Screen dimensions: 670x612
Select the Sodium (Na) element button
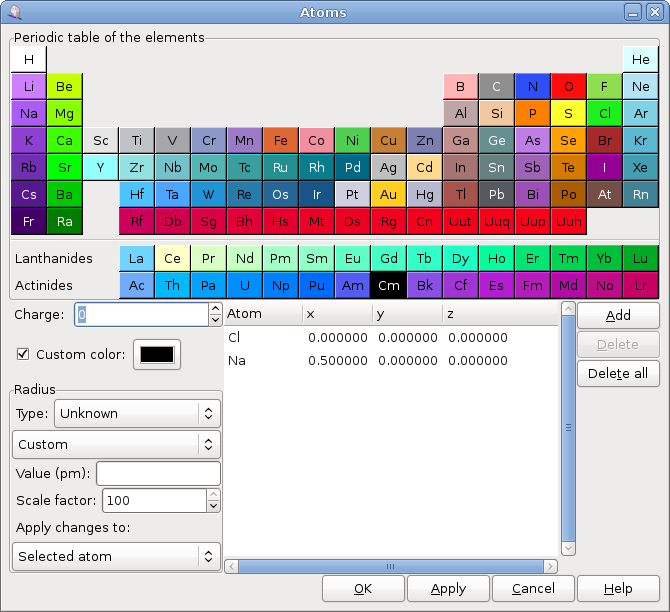click(x=29, y=114)
